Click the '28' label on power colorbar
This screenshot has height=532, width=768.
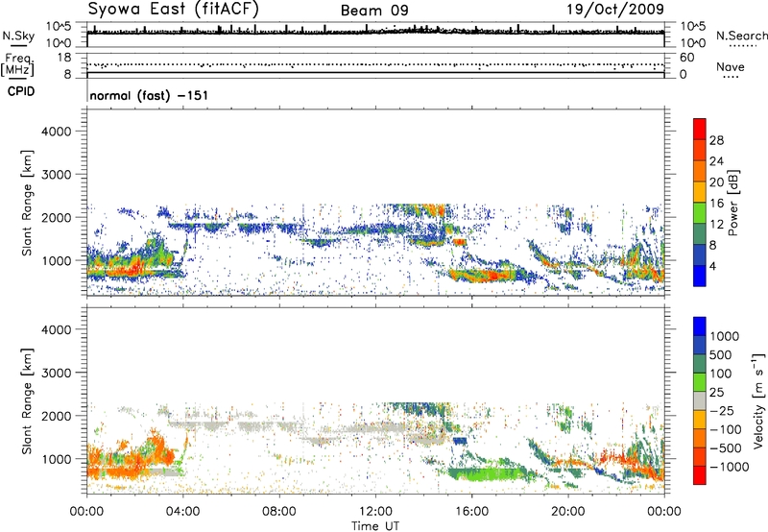pos(716,140)
